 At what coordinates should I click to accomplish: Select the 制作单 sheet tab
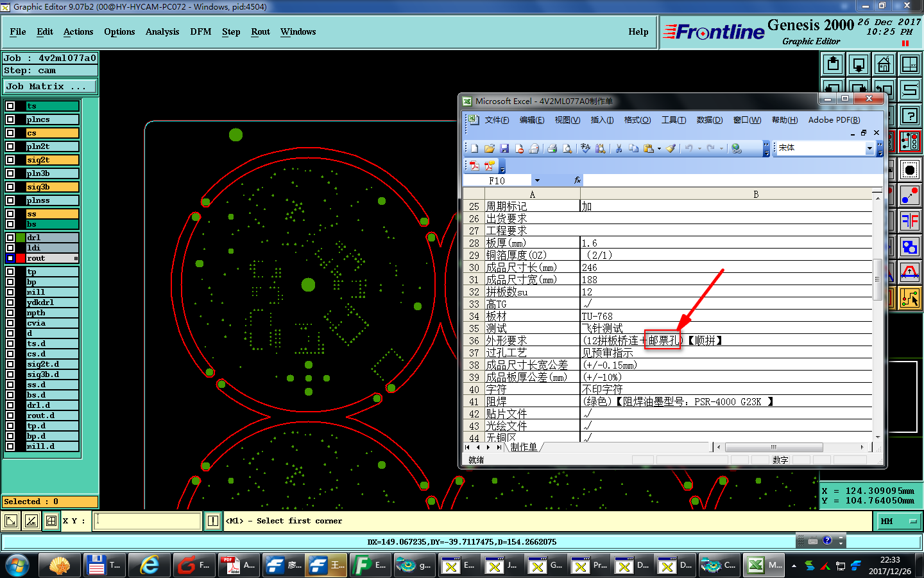(524, 447)
